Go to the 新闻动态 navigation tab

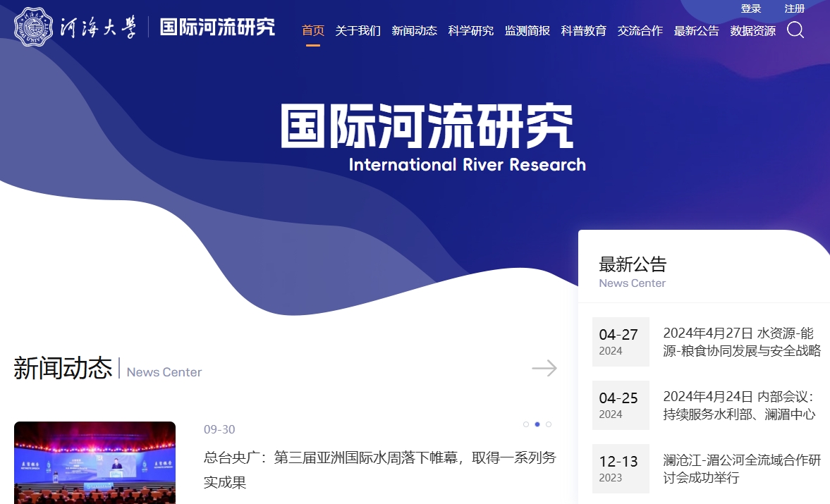(x=414, y=30)
